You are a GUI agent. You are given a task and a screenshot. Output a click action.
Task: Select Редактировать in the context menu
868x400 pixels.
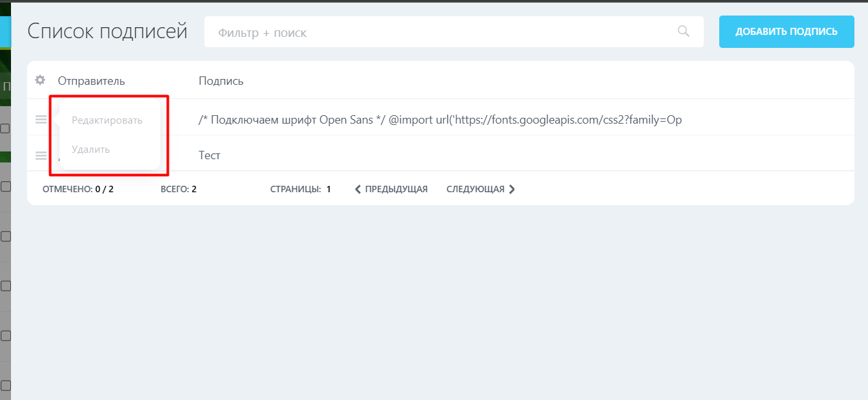(107, 119)
